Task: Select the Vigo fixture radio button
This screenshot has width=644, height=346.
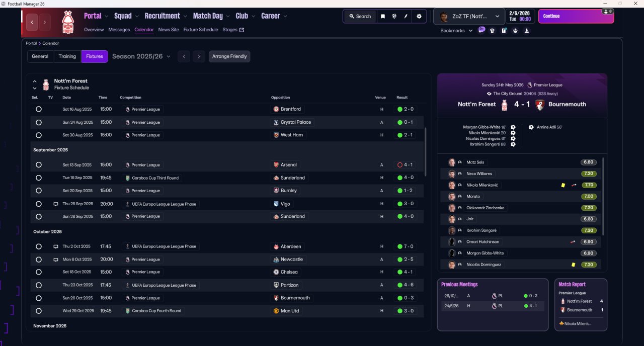Action: tap(39, 204)
